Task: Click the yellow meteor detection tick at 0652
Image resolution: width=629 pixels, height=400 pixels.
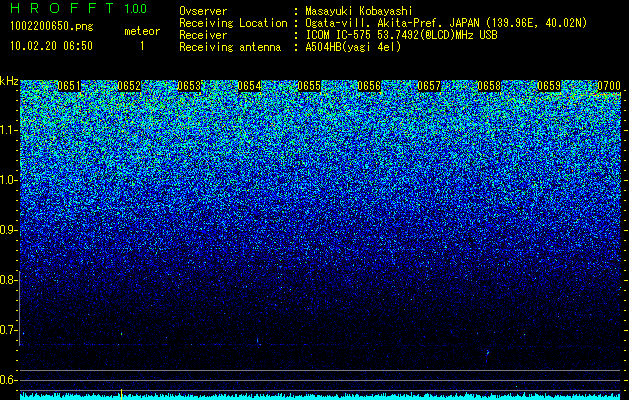Action: (122, 394)
